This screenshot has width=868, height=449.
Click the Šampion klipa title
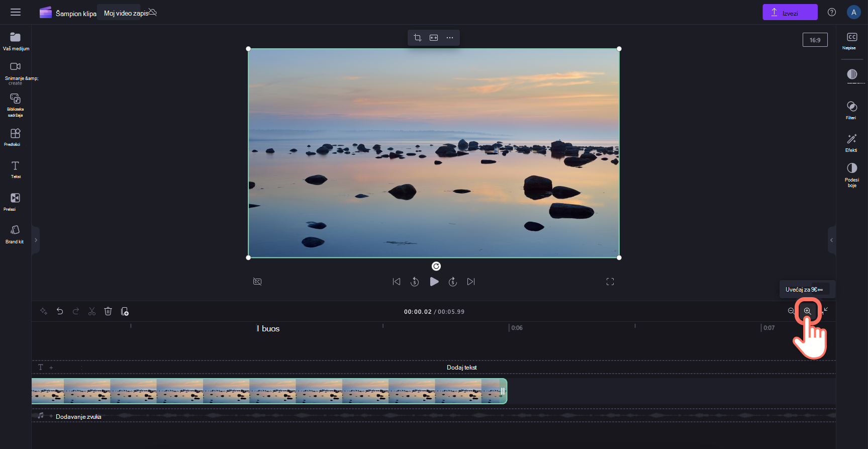[76, 14]
